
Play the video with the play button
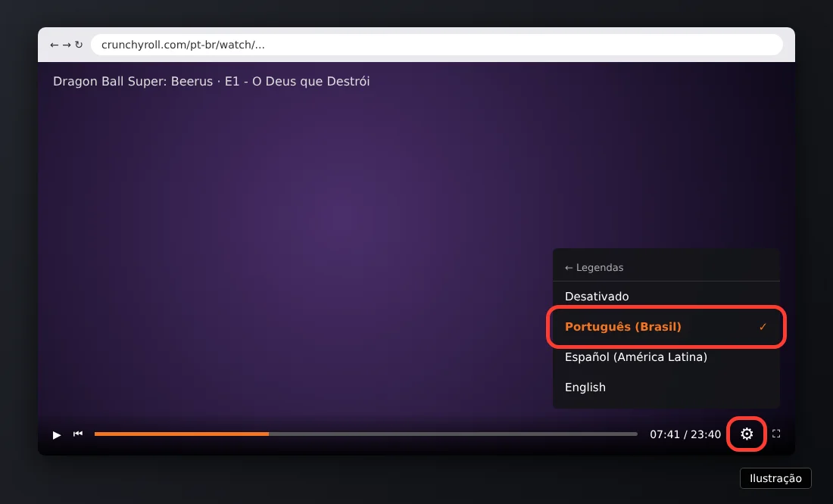click(57, 435)
